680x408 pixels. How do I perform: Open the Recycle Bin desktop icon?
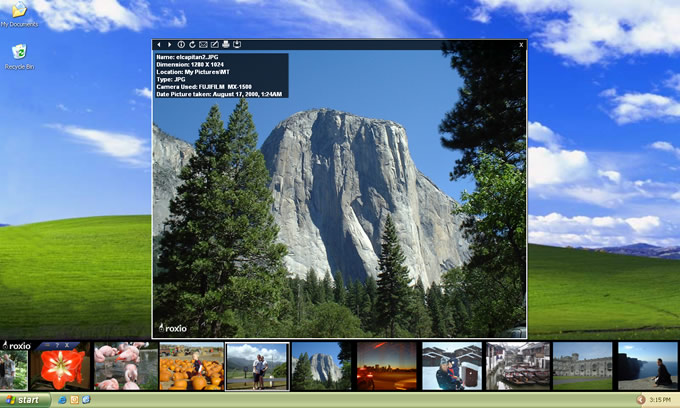click(19, 57)
